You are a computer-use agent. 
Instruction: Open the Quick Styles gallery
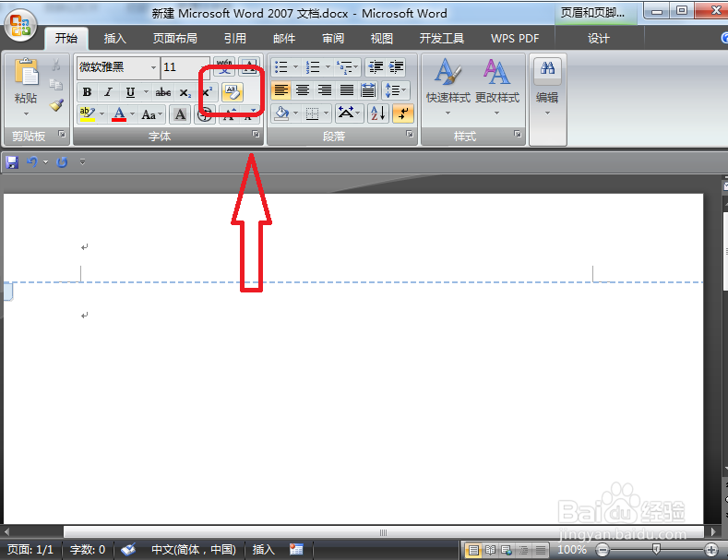click(x=448, y=88)
